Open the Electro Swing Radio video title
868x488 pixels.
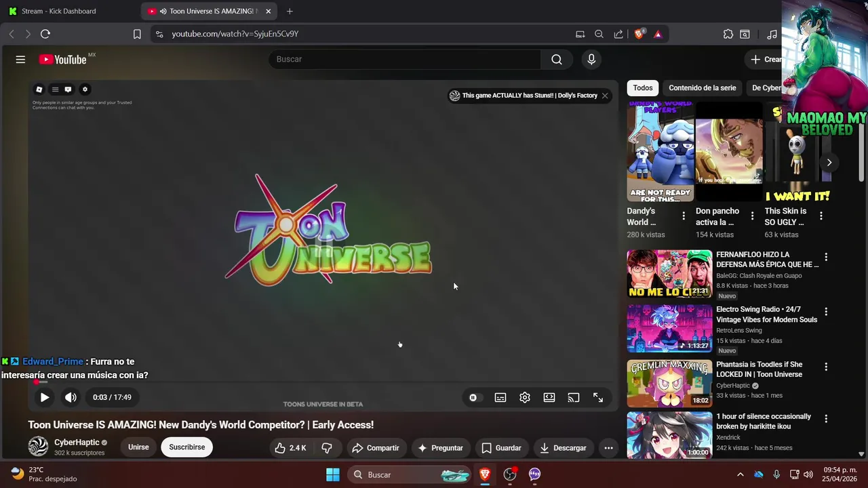[x=767, y=314]
